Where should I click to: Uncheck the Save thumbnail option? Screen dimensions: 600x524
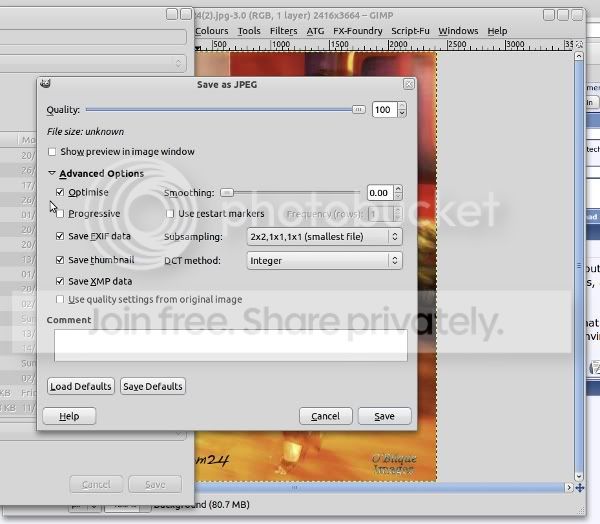[x=61, y=260]
